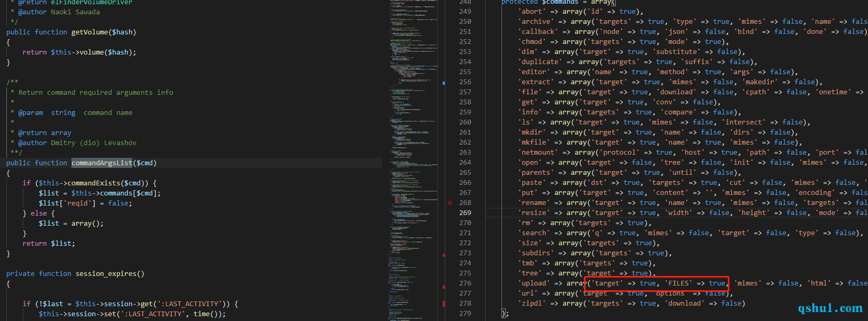The image size is (868, 321).
Task: Click the 'FILES' string on the upload line
Action: click(x=679, y=283)
